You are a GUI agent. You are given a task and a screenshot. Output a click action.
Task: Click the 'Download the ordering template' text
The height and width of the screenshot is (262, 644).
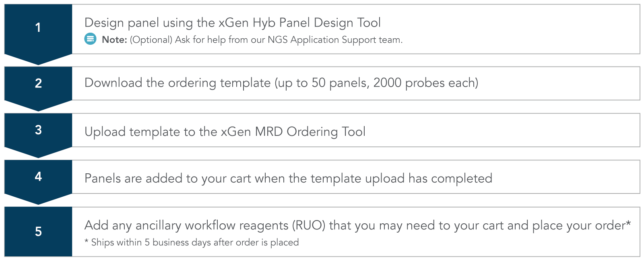point(178,83)
